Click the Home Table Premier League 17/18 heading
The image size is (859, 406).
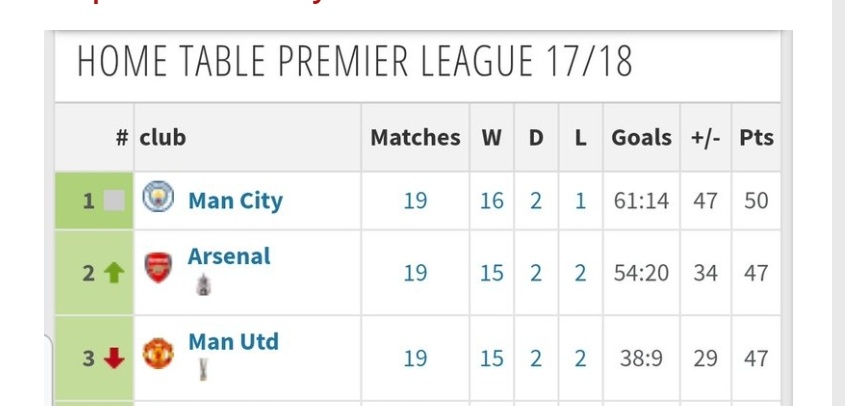coord(355,61)
